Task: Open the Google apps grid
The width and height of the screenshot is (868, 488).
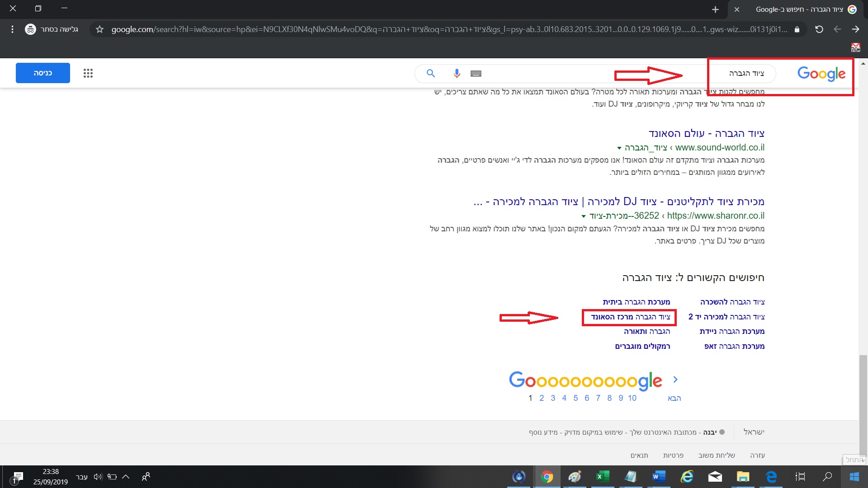Action: pos(88,73)
